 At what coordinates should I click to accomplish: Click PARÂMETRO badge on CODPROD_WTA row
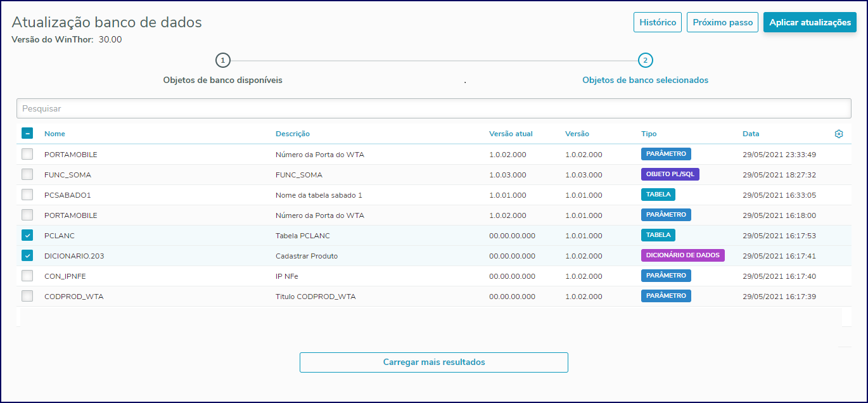(x=666, y=296)
